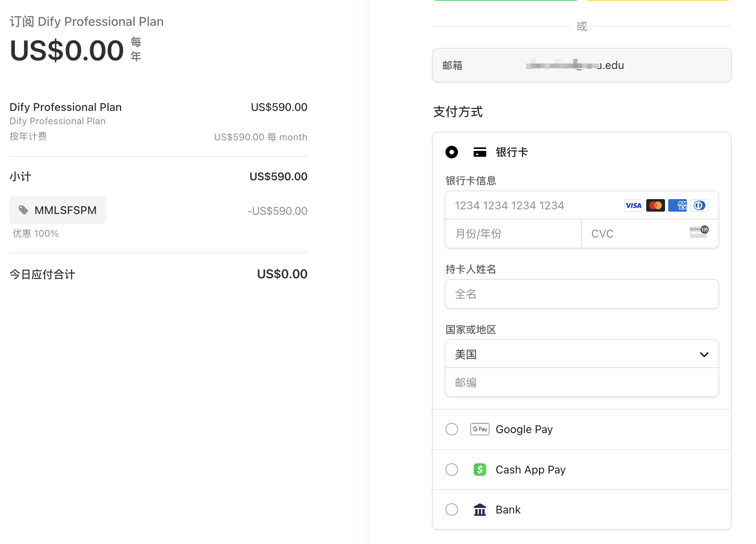Click the MMLSFSPM promo code badge
The width and height of the screenshot is (756, 544).
tap(58, 210)
